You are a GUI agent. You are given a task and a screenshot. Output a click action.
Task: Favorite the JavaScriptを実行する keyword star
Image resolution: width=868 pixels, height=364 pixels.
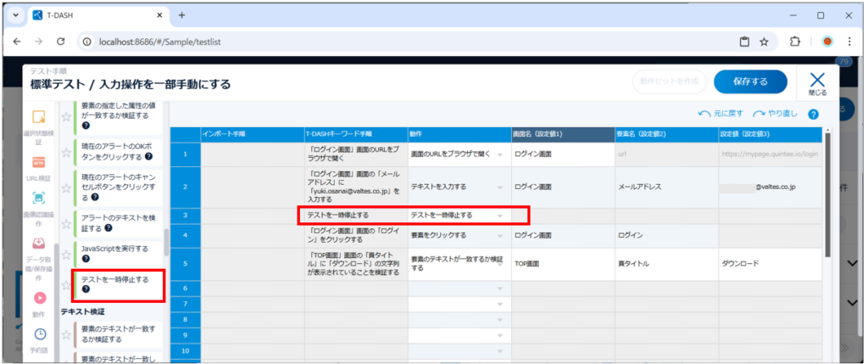(65, 254)
